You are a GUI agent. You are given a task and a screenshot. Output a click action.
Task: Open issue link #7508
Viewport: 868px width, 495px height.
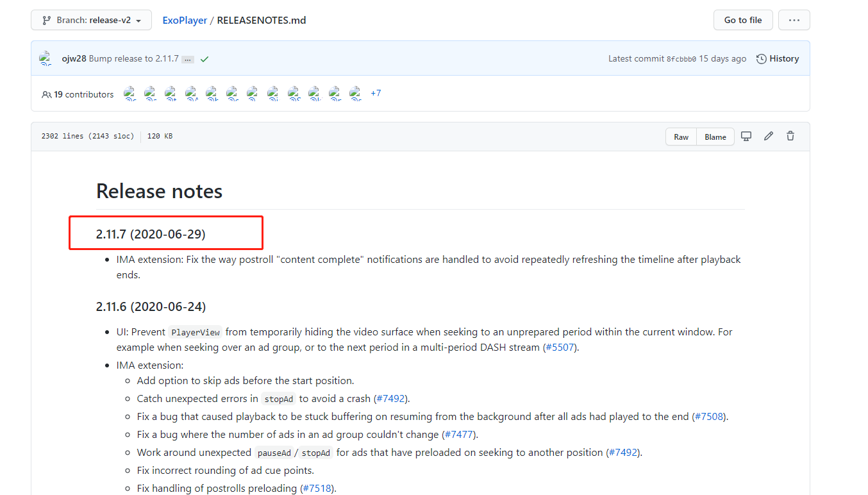710,416
